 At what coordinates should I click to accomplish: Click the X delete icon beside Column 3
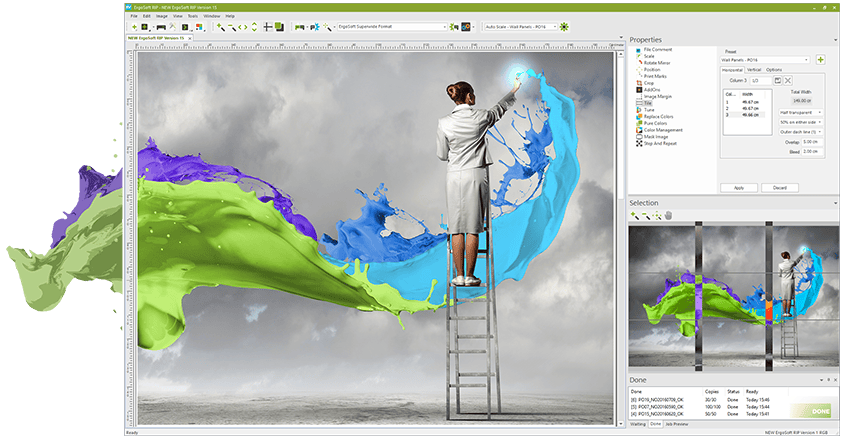[x=788, y=80]
